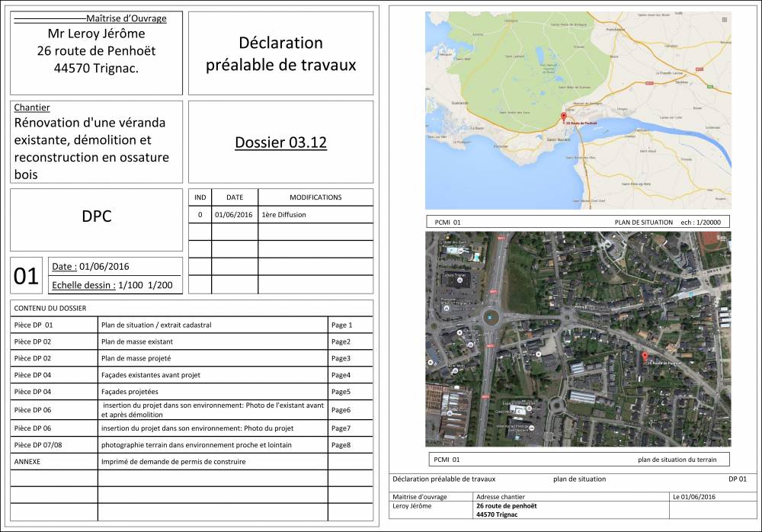This screenshot has width=762, height=532.
Task: Select 'Page3' cell
Action: tap(341, 358)
